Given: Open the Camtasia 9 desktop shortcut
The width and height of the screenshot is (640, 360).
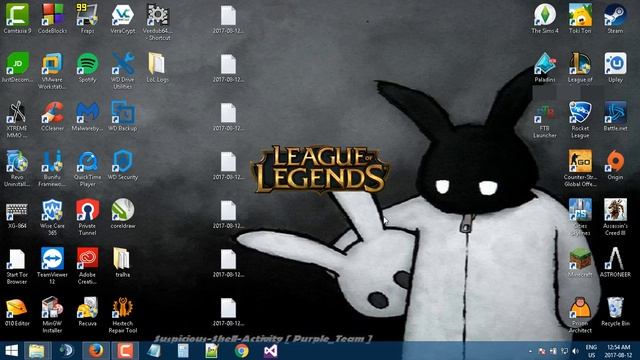Looking at the screenshot, I should 17,19.
